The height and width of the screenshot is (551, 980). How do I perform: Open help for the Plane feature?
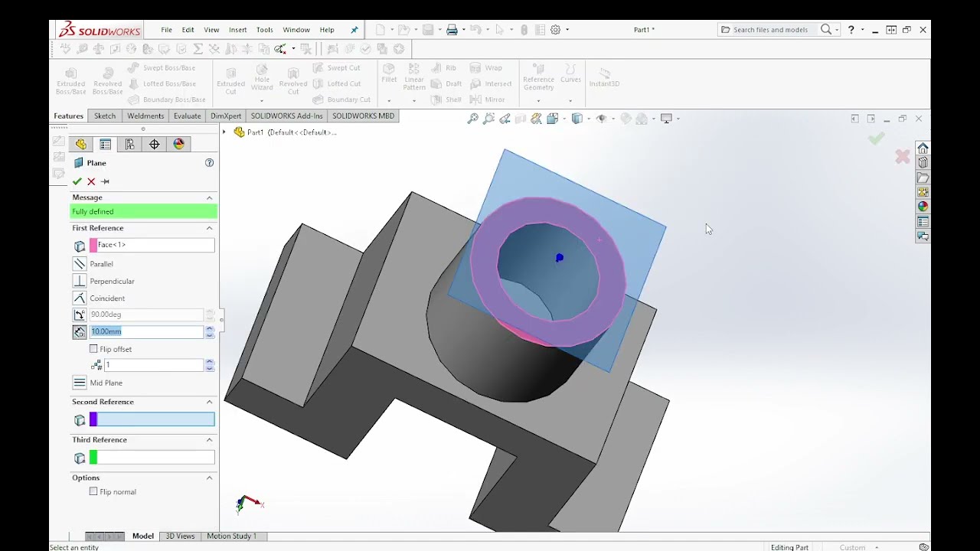pos(209,163)
